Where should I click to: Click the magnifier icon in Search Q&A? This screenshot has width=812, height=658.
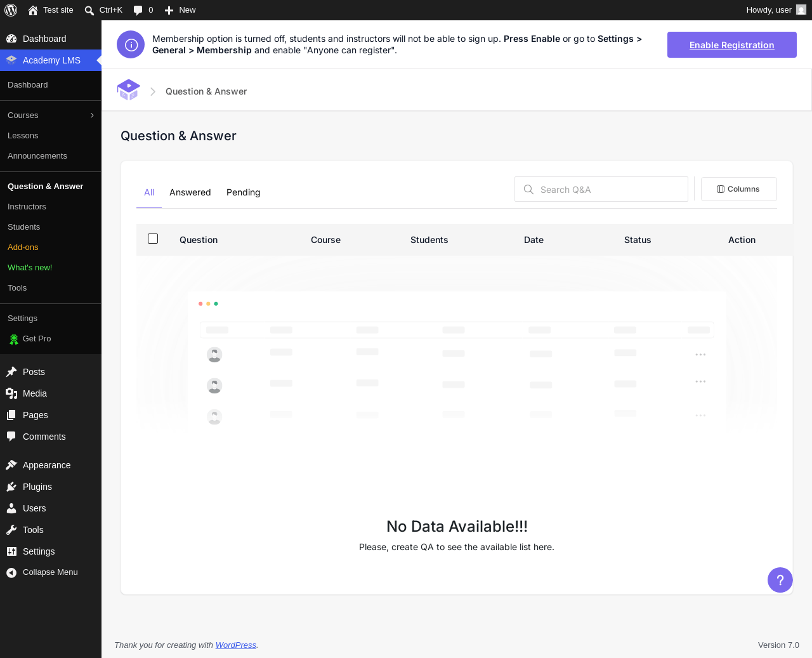pos(528,189)
